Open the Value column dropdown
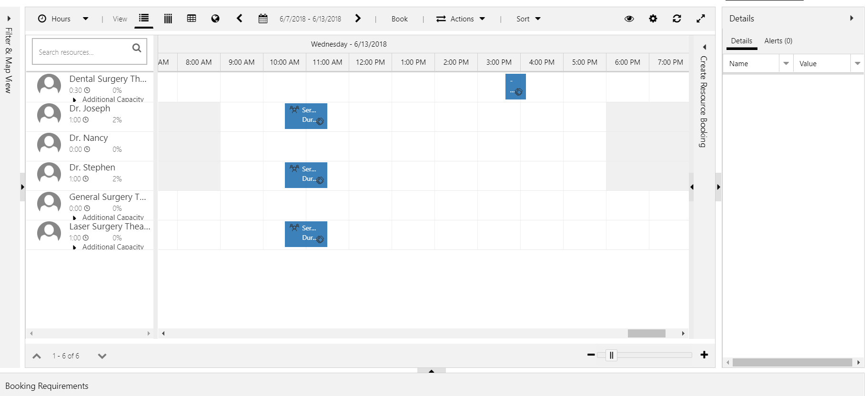This screenshot has width=868, height=396. coord(858,63)
